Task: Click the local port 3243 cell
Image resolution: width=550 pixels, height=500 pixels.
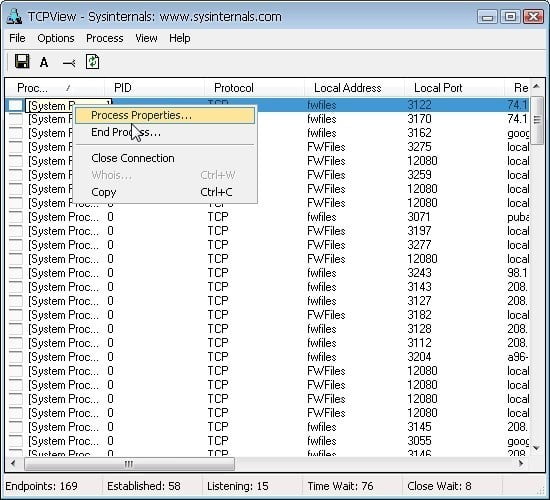Action: (419, 273)
